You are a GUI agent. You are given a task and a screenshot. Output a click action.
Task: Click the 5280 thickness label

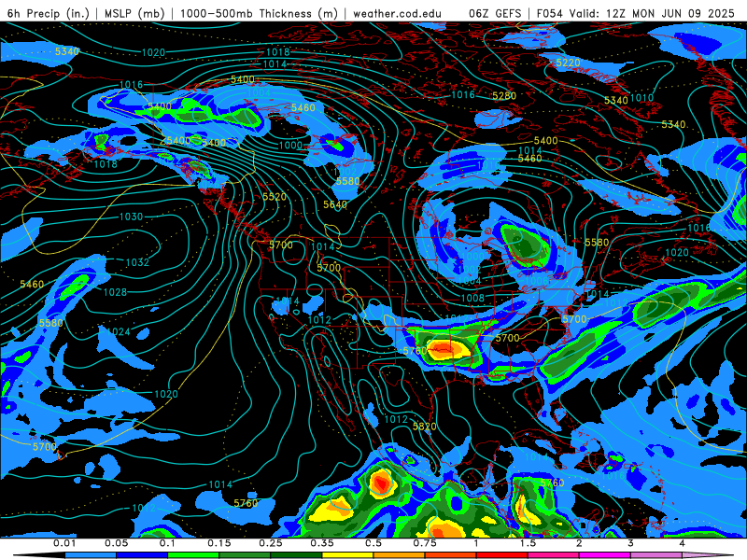click(x=504, y=96)
